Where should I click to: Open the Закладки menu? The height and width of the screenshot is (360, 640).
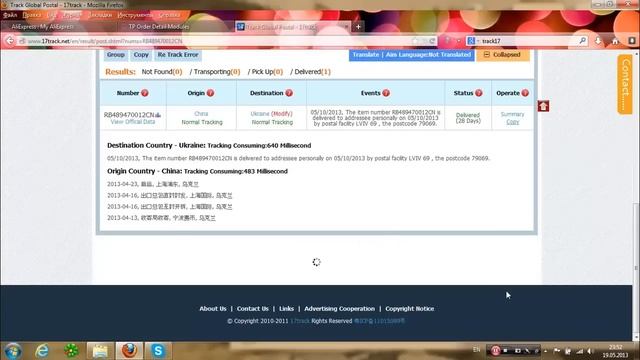tap(100, 15)
